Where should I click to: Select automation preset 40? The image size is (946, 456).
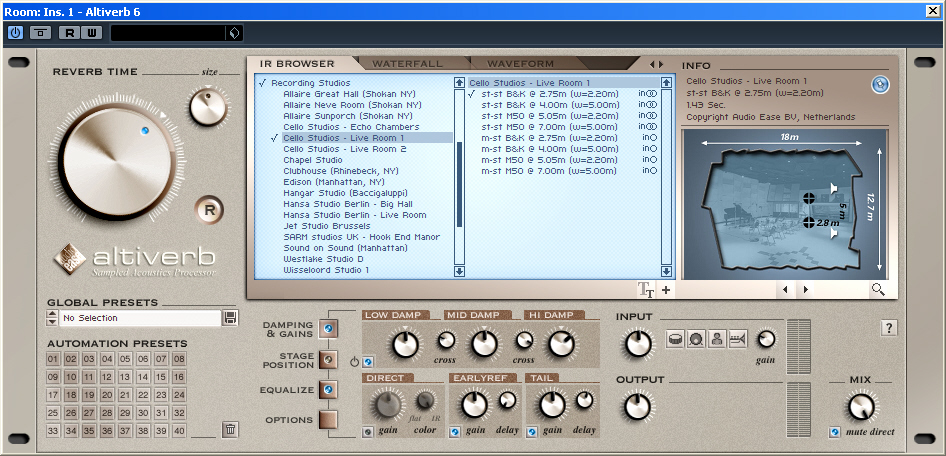pos(179,431)
